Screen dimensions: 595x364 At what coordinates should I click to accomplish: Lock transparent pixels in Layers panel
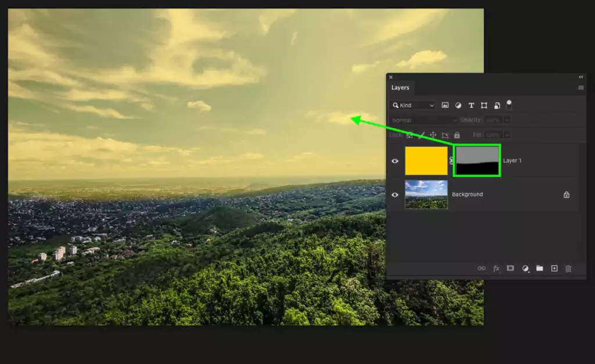(x=410, y=135)
